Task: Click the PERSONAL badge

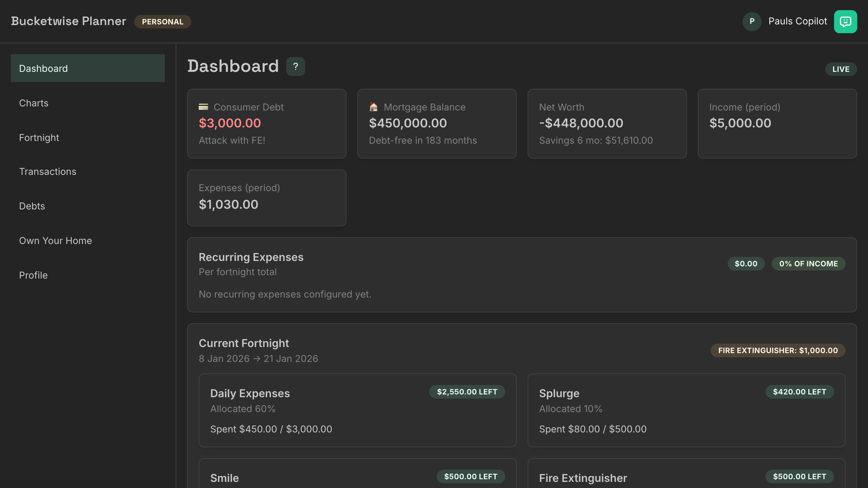Action: tap(162, 22)
